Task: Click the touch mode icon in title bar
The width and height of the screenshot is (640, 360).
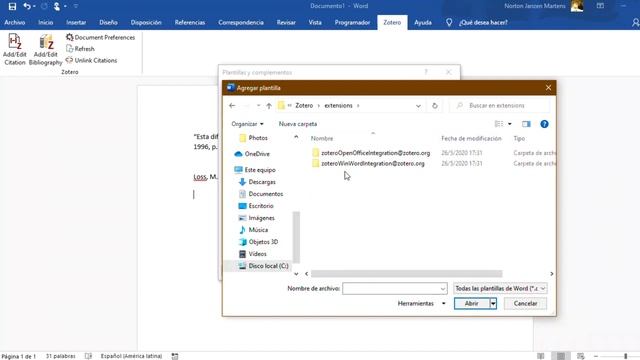Action: pos(57,6)
